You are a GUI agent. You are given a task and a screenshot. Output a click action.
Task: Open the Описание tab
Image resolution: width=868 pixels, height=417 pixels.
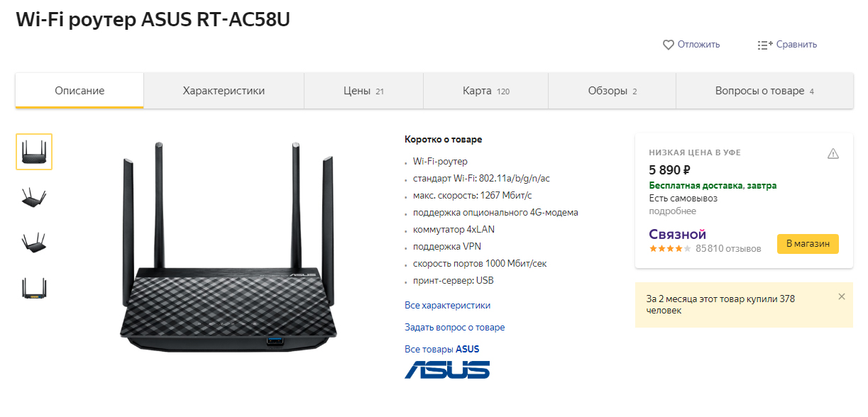tap(79, 91)
